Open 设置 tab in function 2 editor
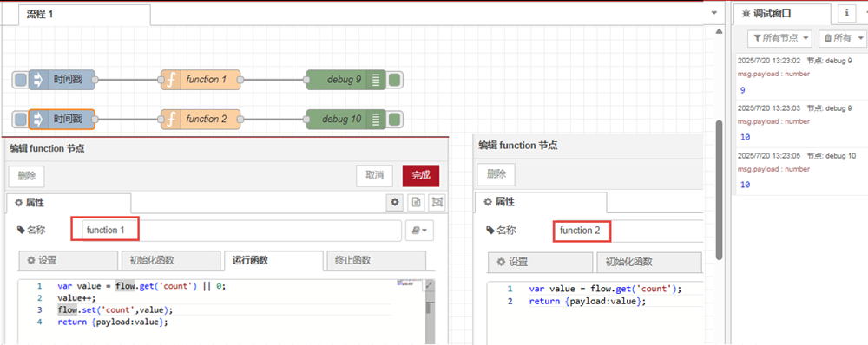 pyautogui.click(x=540, y=262)
